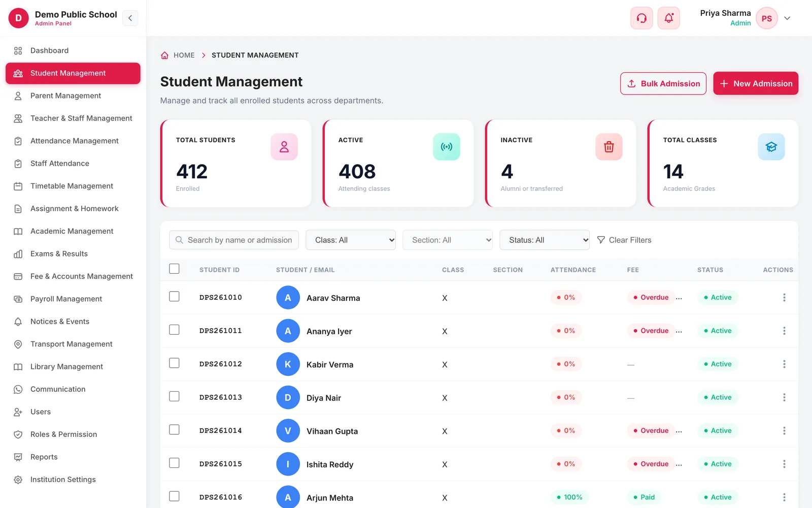Click the HOME breadcrumb link
The width and height of the screenshot is (812, 508).
click(184, 55)
